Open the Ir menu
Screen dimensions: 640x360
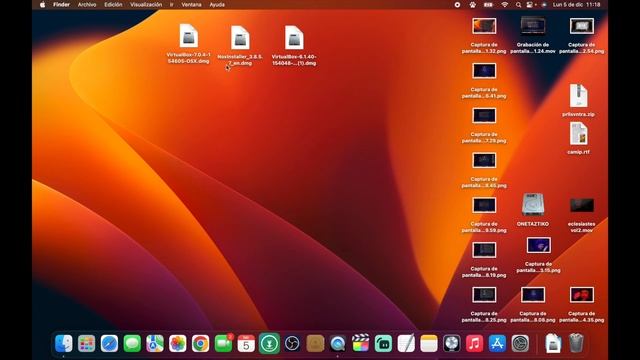point(171,5)
